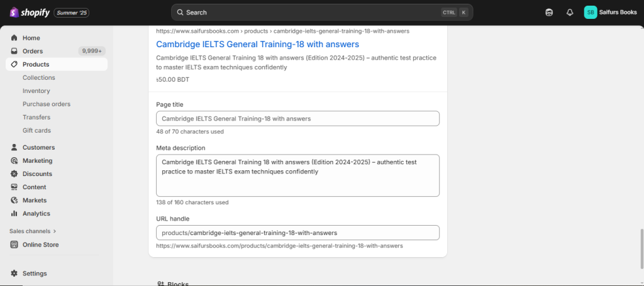
Task: Open the notifications bell icon
Action: point(570,12)
